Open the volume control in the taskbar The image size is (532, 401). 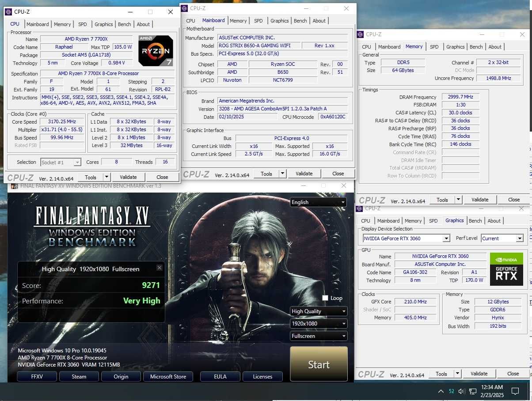pos(462,391)
